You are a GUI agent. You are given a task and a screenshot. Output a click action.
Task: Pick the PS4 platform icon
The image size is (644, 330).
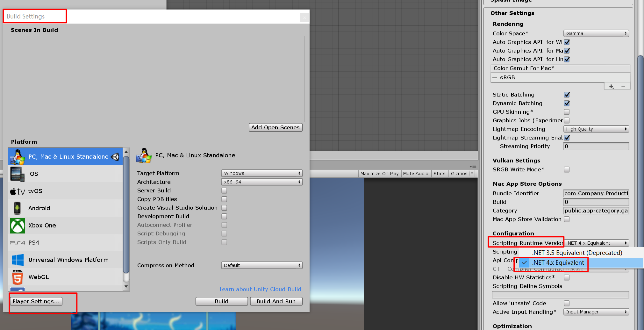point(17,243)
